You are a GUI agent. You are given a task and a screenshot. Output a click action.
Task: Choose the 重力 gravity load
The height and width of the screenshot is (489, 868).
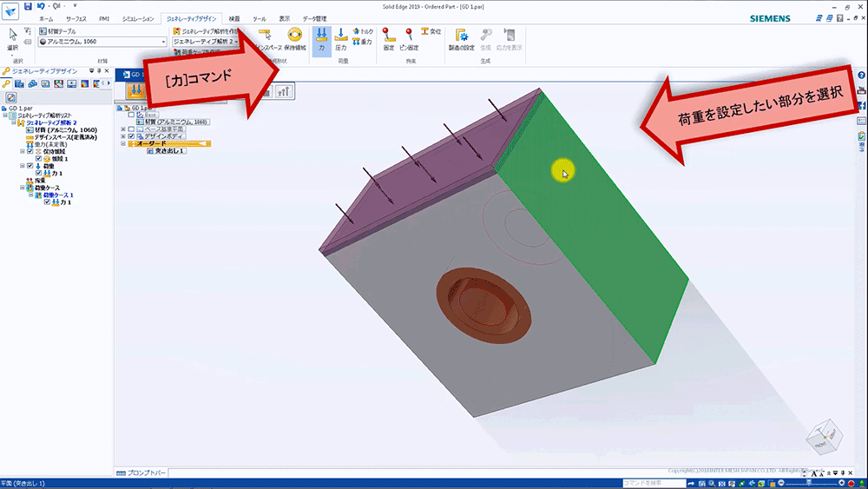pyautogui.click(x=362, y=42)
